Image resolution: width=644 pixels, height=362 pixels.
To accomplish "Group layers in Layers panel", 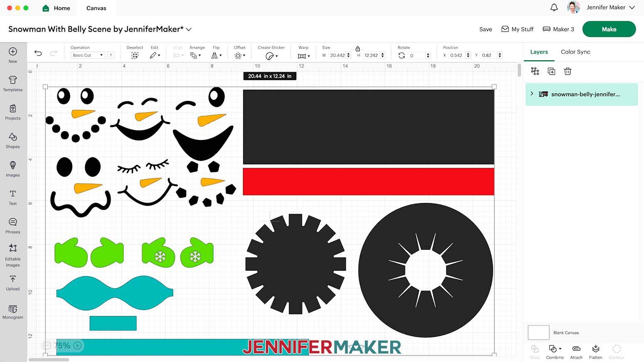I will coord(535,71).
